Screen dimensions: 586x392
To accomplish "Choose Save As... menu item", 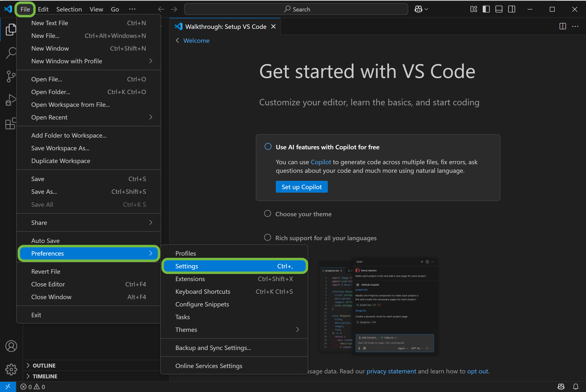I will (89, 192).
